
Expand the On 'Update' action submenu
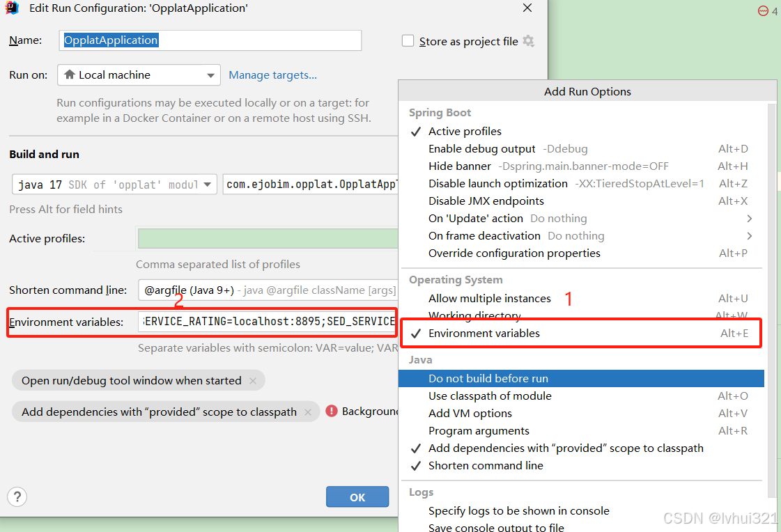point(581,219)
